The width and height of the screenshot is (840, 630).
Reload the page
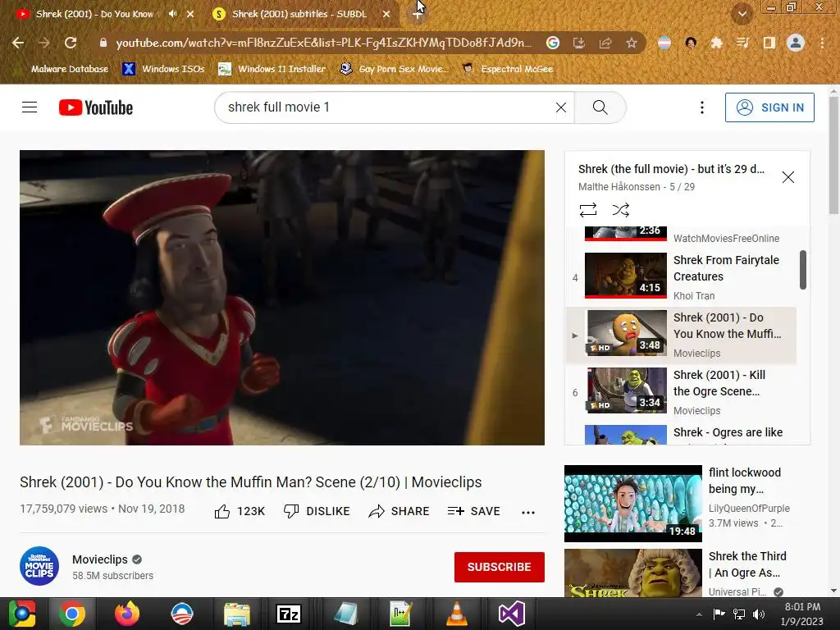tap(71, 43)
